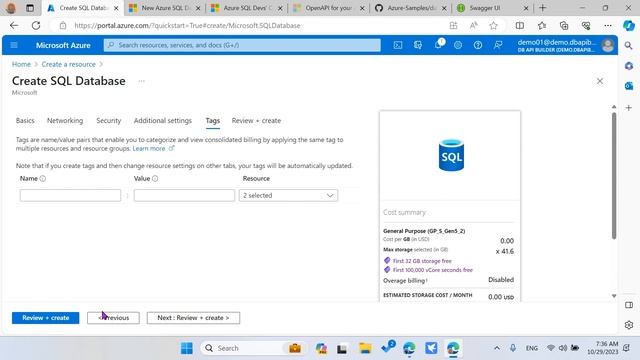Image resolution: width=640 pixels, height=360 pixels.
Task: Open a new browser tab
Action: click(x=542, y=8)
